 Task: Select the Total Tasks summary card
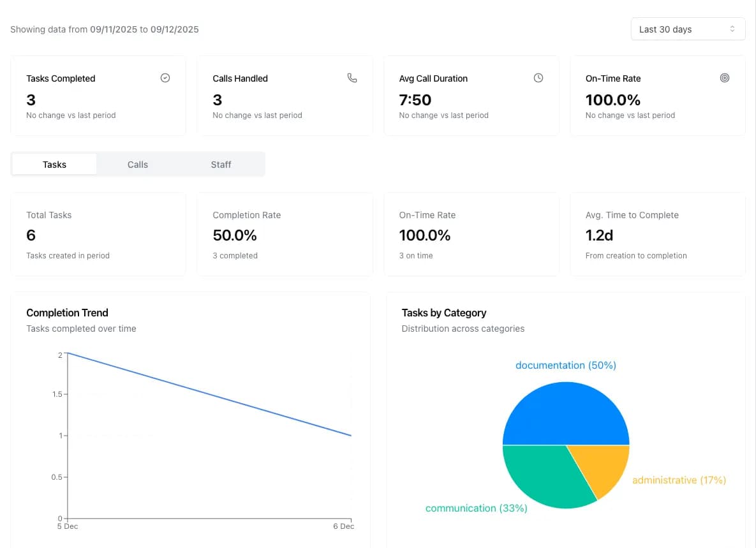tap(98, 233)
